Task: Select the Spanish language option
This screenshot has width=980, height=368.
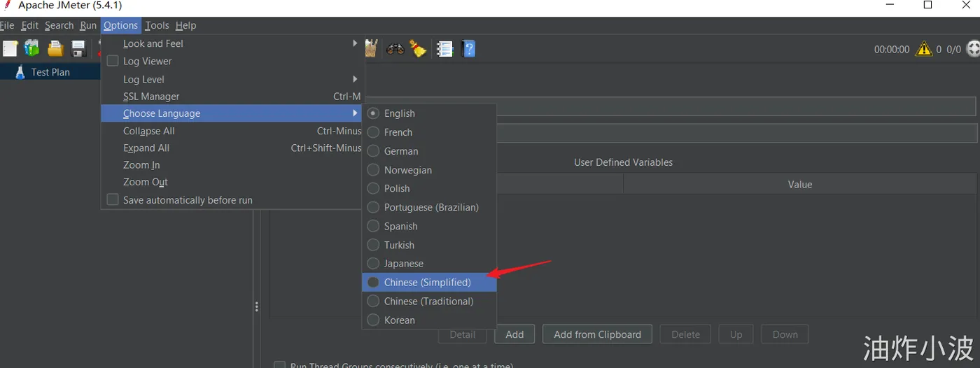Action: (429, 226)
